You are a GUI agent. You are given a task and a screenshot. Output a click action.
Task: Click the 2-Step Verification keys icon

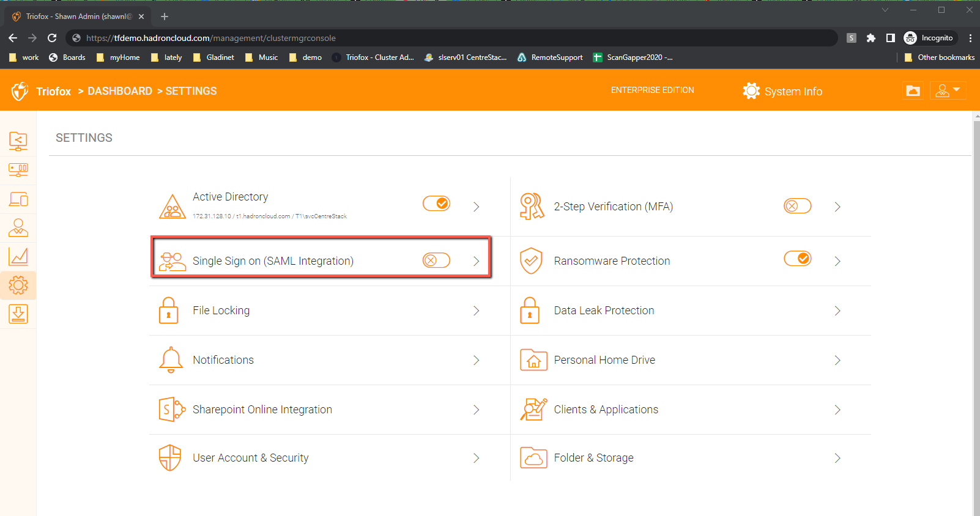pyautogui.click(x=532, y=207)
